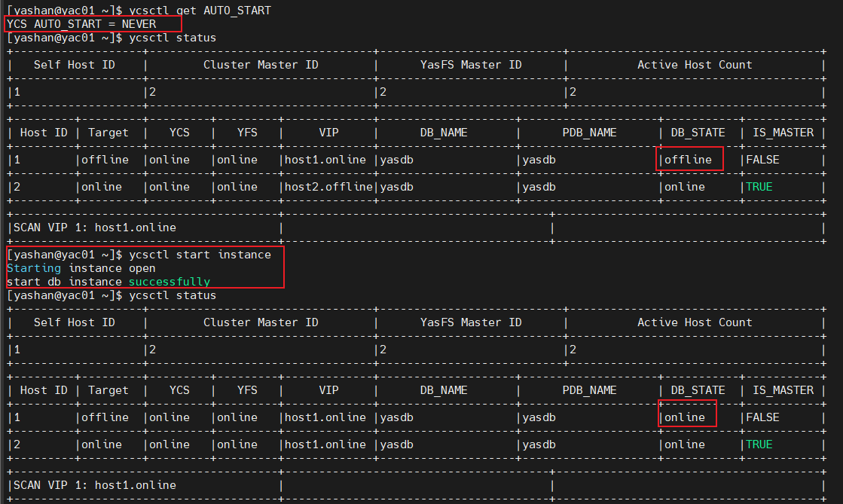The height and width of the screenshot is (504, 843).
Task: Click the 'Starting instance open' output line
Action: (x=81, y=268)
